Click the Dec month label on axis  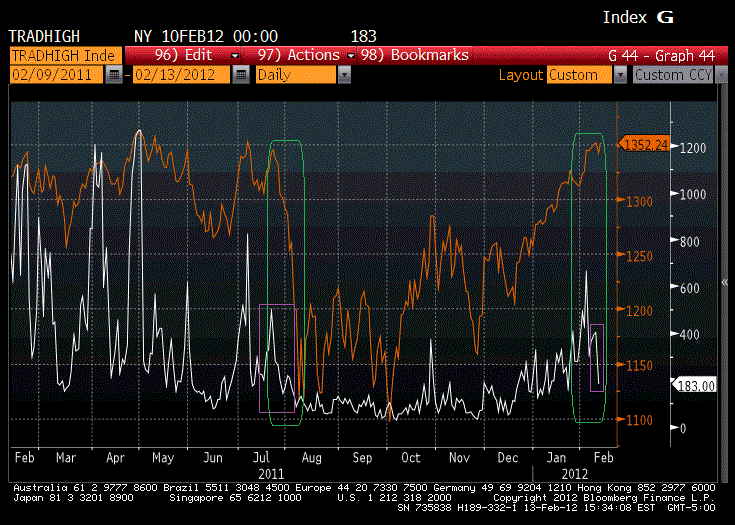508,457
